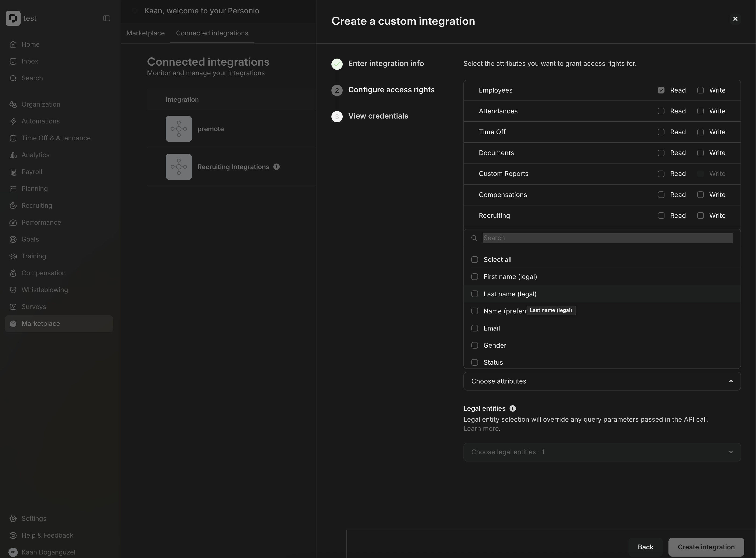Uncheck Employees Read checkbox

661,90
